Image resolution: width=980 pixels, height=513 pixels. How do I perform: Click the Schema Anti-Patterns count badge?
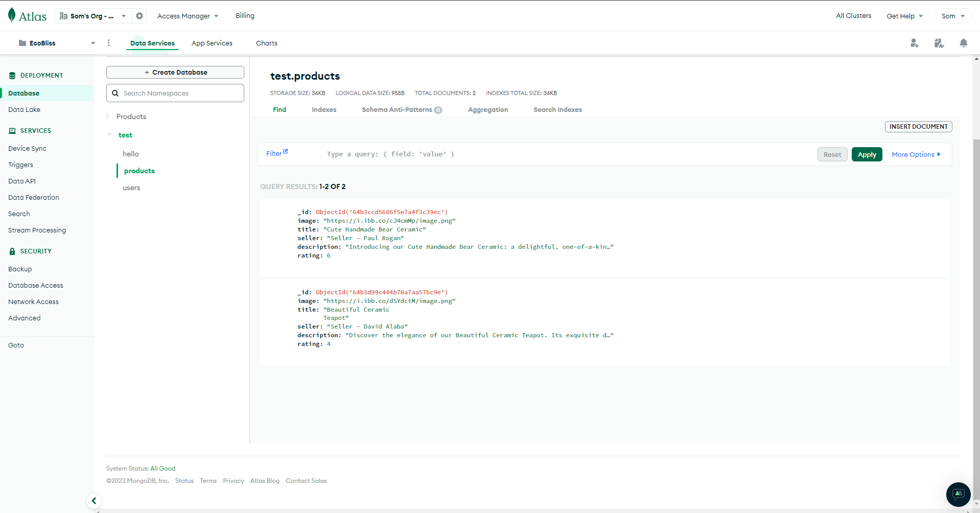pyautogui.click(x=438, y=110)
